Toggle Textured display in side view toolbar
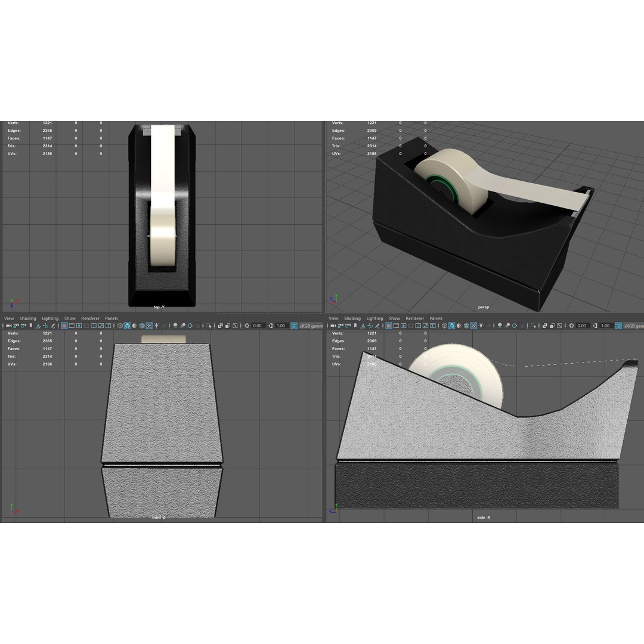644x644 pixels. tap(473, 326)
